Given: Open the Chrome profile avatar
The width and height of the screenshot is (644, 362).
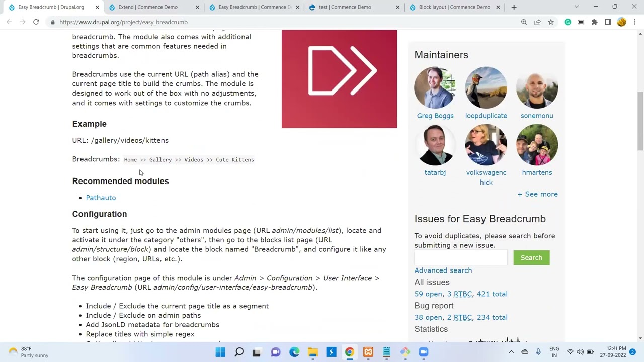Looking at the screenshot, I should pos(621,22).
